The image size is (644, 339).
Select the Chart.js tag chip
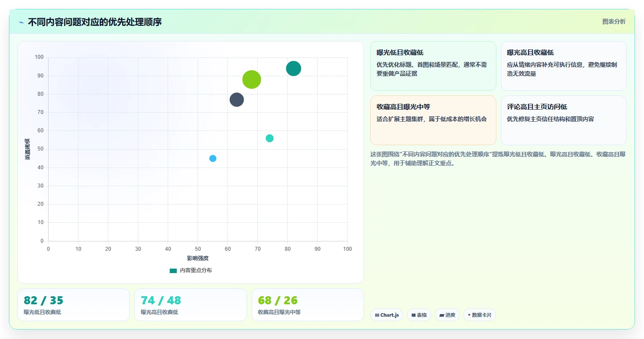[x=387, y=315]
